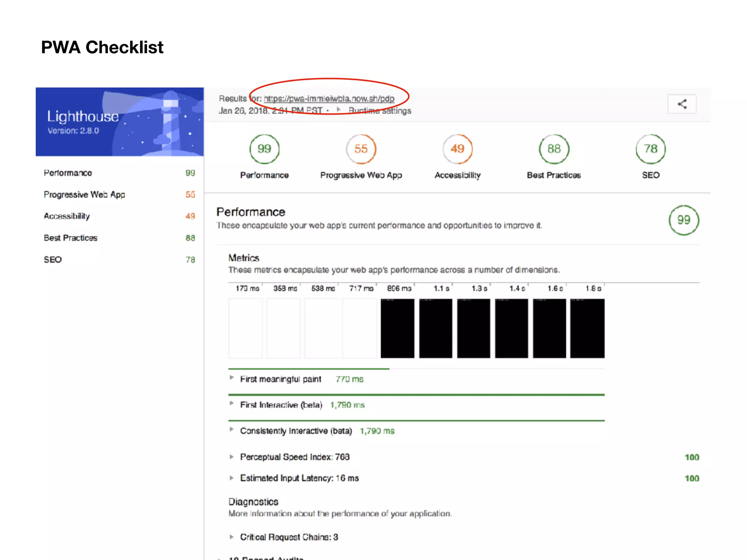Click the First meaningful paint progress bar
Screen dimensions: 747x560
pos(309,369)
